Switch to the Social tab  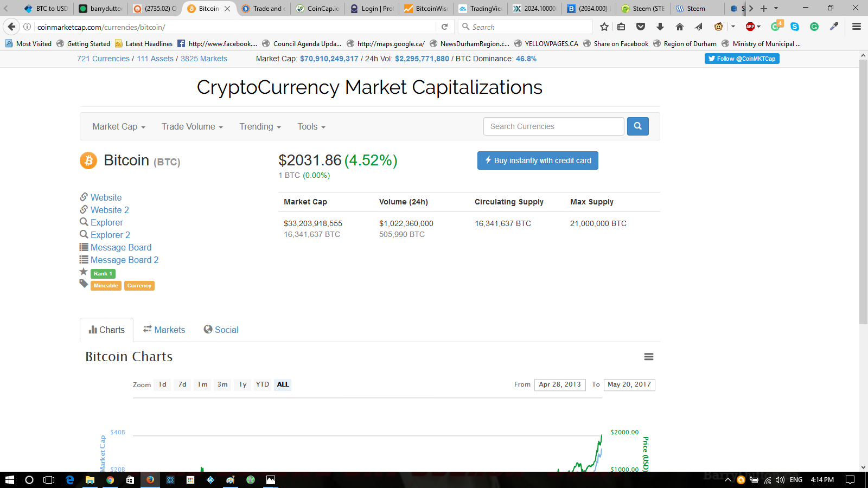221,330
